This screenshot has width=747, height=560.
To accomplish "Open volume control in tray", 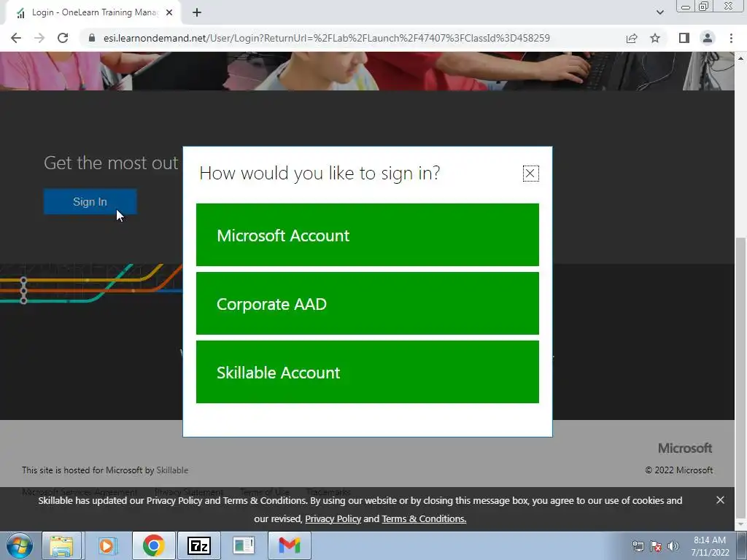I will [673, 546].
